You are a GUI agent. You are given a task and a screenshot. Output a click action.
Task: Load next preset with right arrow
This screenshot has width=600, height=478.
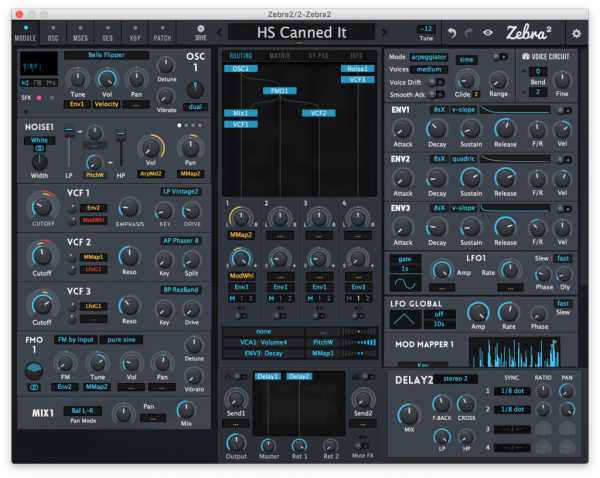(x=383, y=33)
